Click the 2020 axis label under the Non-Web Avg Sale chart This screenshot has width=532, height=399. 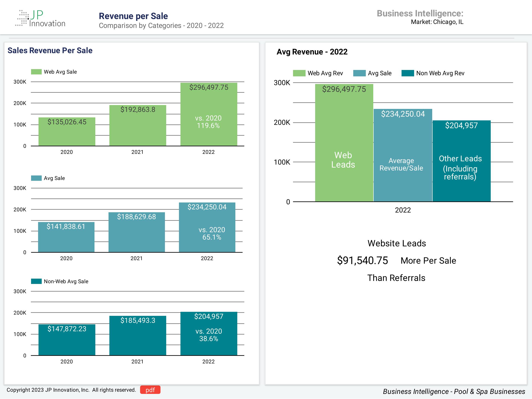[67, 362]
